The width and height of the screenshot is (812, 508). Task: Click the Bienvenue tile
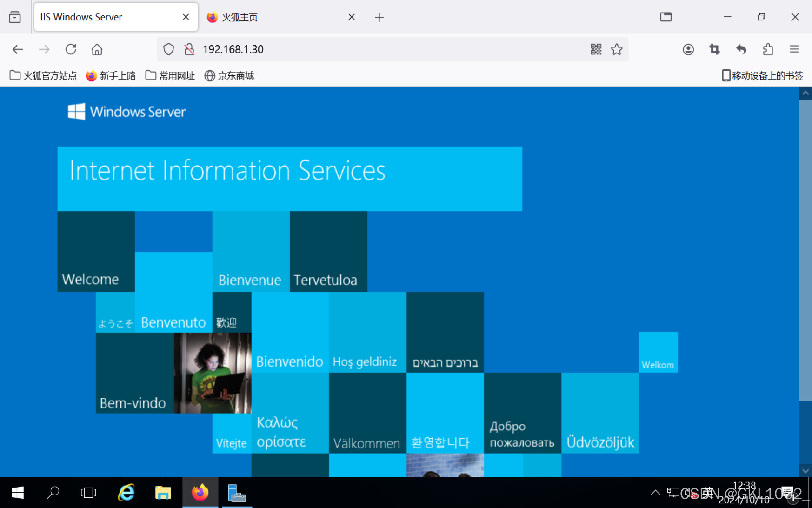251,252
